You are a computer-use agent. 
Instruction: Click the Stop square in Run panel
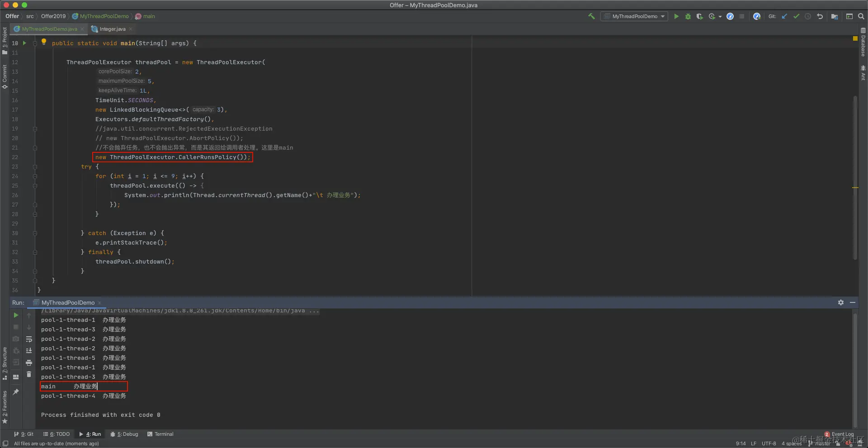pyautogui.click(x=16, y=327)
